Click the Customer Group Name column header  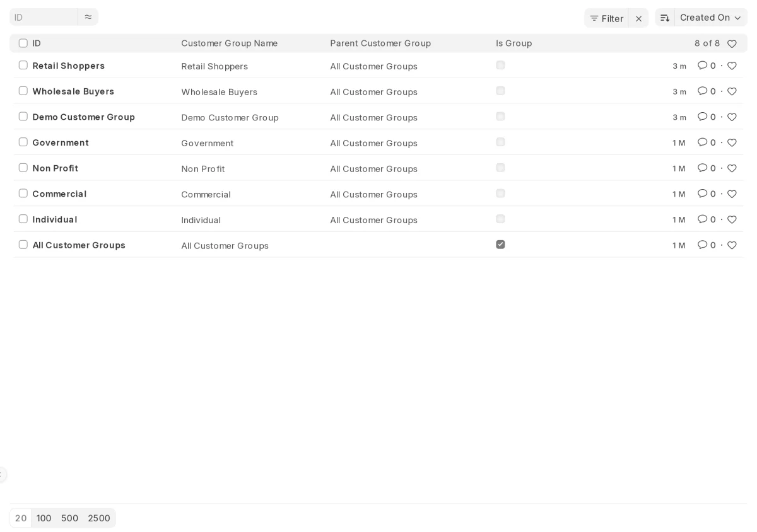[x=230, y=43]
